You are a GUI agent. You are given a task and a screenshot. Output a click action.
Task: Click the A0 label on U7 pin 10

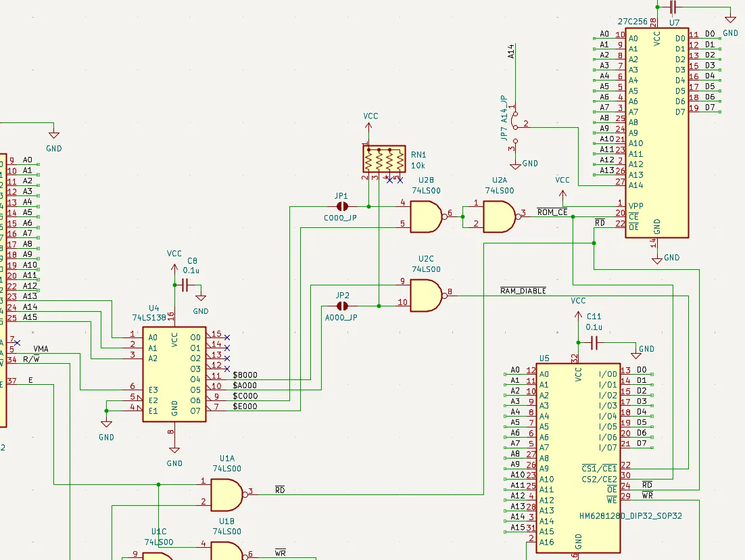[604, 34]
